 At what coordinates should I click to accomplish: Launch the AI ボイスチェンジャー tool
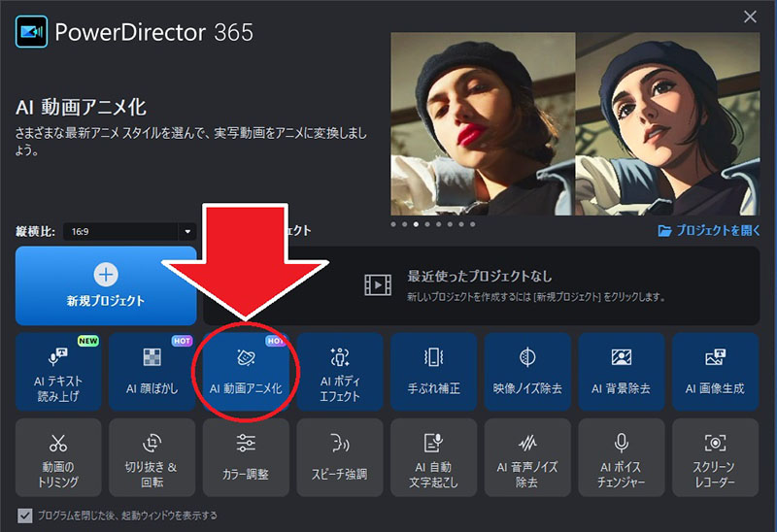[622, 457]
